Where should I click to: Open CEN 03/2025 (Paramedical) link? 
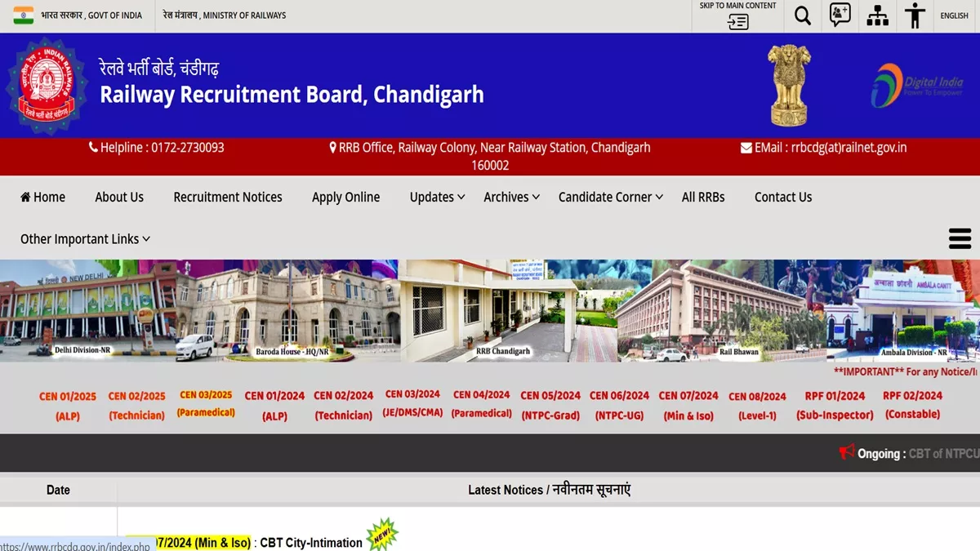(x=206, y=404)
